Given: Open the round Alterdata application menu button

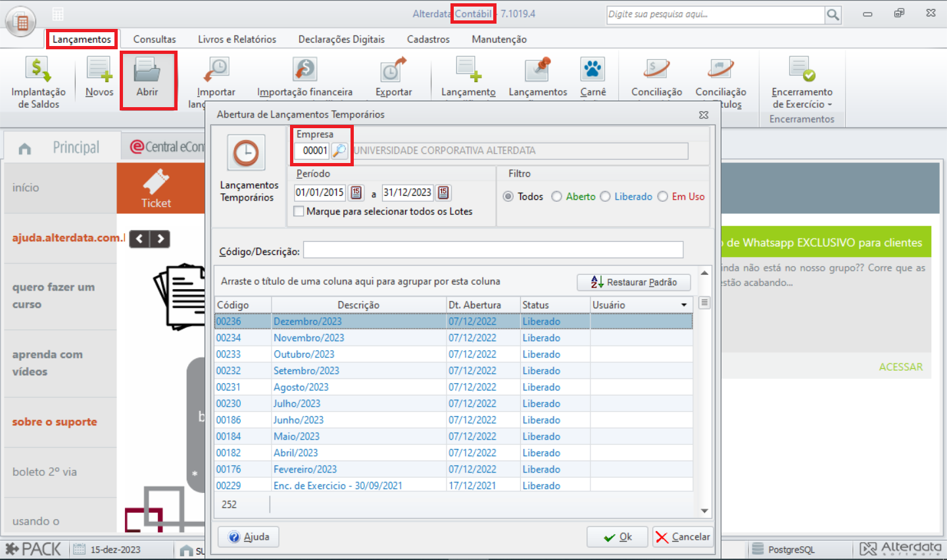Looking at the screenshot, I should pos(20,21).
